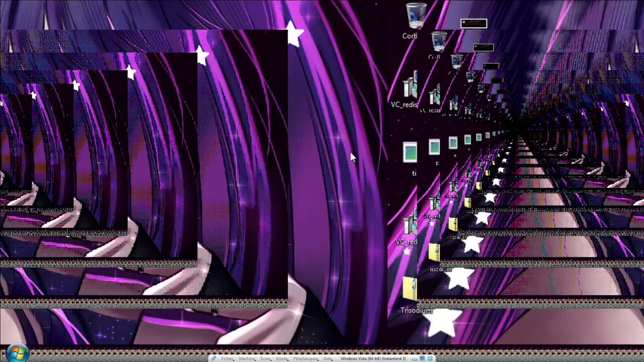Open the Windows Start orb
The height and width of the screenshot is (362, 644).
click(17, 352)
